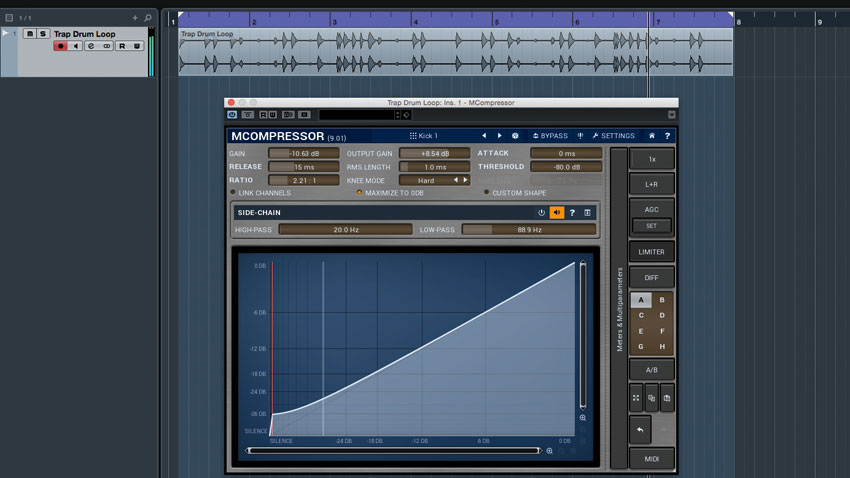
Task: Expand the Trap Drum Loop track arrow
Action: tap(5, 34)
